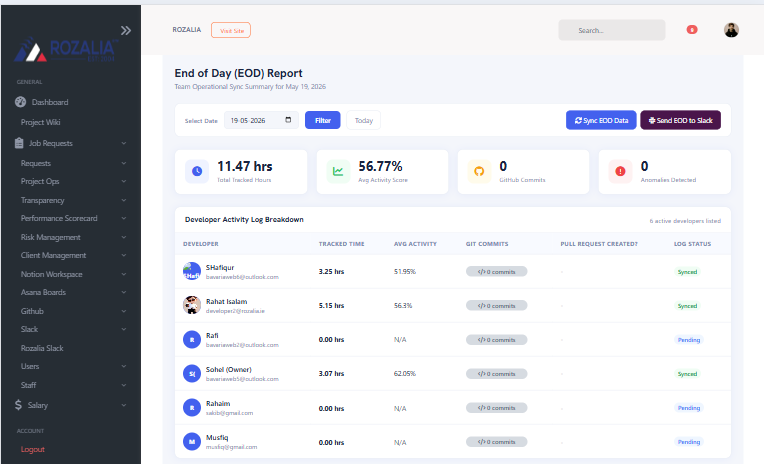Viewport: 764px width, 464px height.
Task: Click the Rozalia logo in the sidebar
Action: pos(66,50)
